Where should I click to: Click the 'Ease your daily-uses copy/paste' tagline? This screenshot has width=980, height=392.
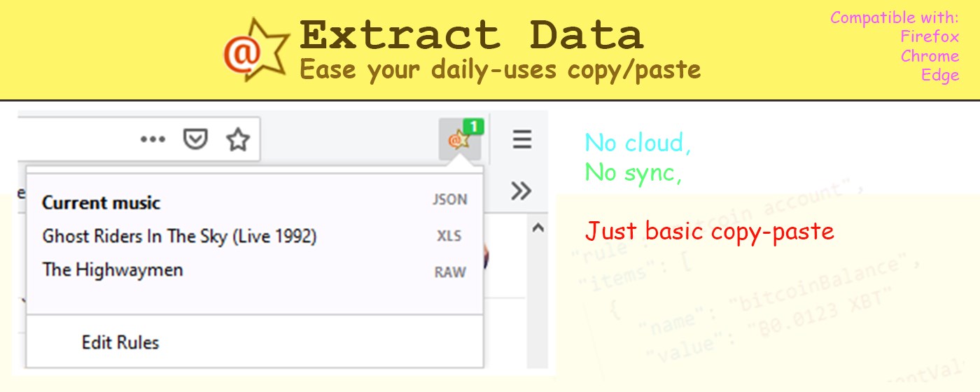pos(500,70)
